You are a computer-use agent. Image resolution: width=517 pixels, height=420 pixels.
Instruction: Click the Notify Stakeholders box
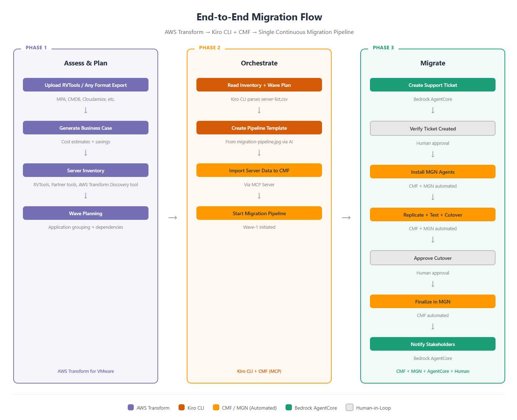click(433, 344)
